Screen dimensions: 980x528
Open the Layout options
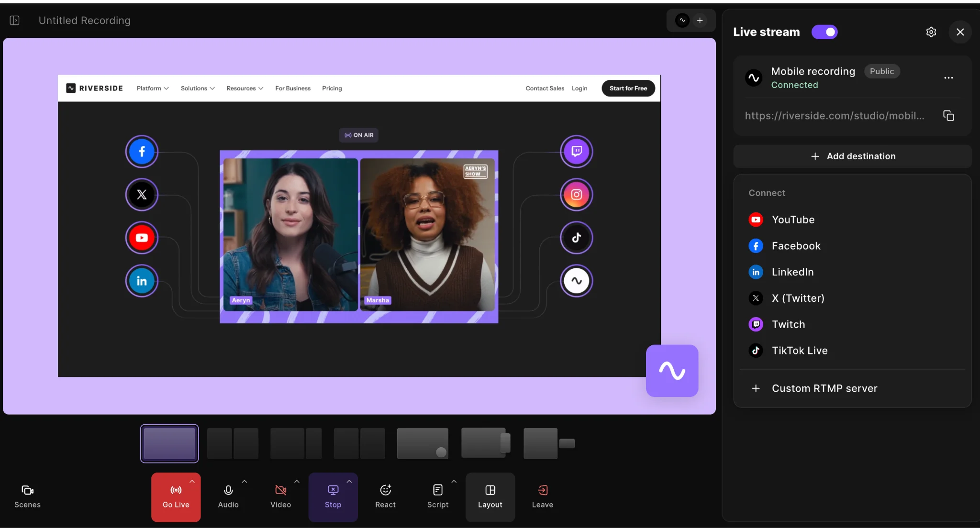490,497
